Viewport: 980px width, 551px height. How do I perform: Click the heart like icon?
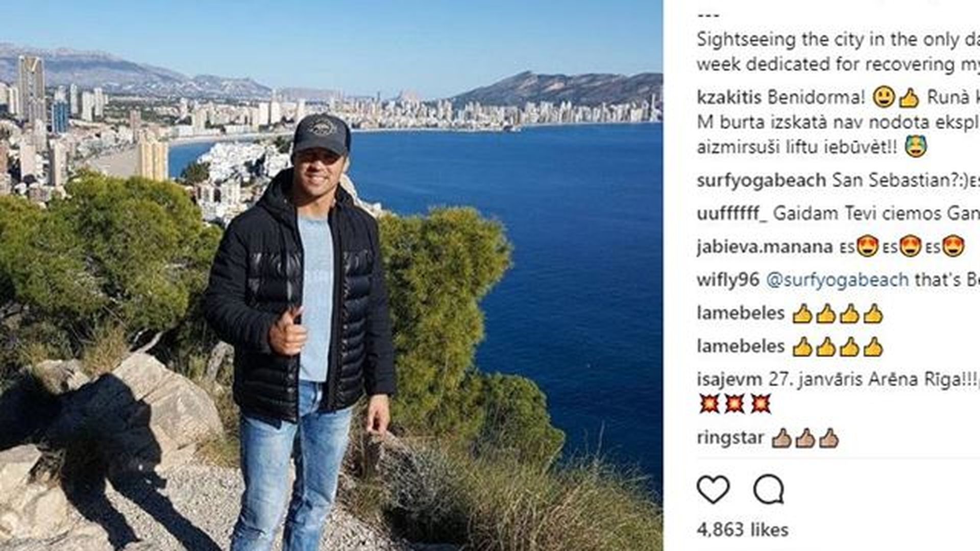pyautogui.click(x=713, y=490)
